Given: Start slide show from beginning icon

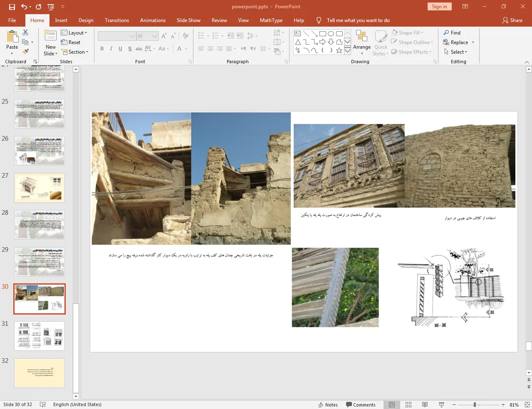Looking at the screenshot, I should point(51,7).
